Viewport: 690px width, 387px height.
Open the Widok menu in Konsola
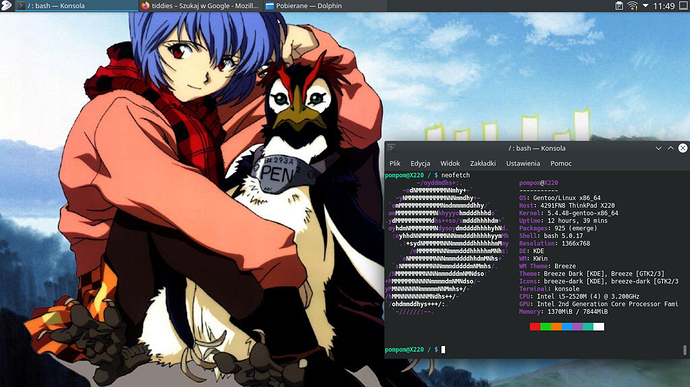coord(450,163)
